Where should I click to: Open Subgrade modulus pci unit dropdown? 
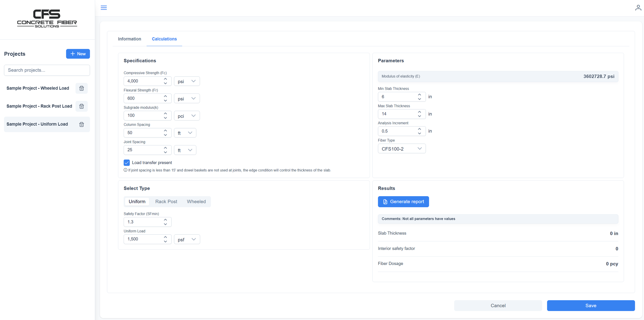187,116
